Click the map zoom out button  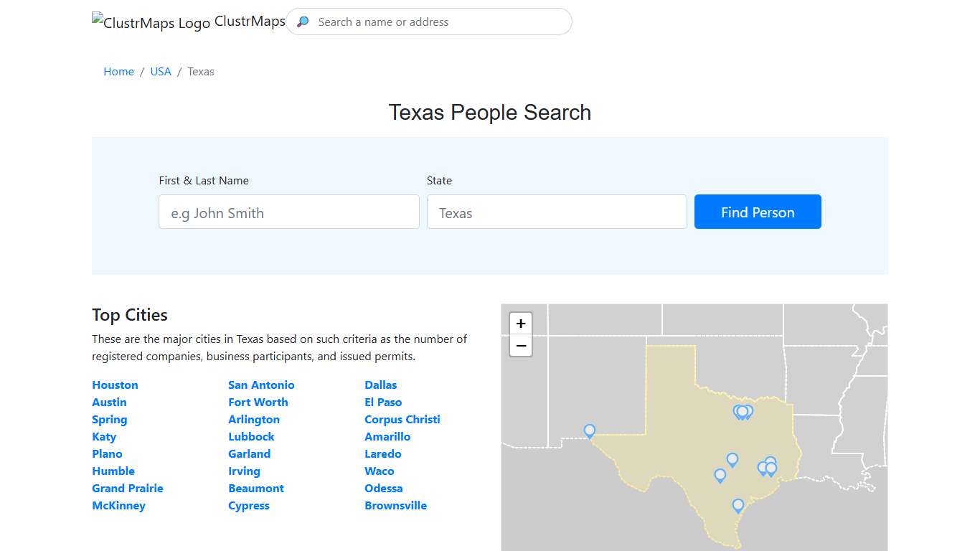point(520,346)
